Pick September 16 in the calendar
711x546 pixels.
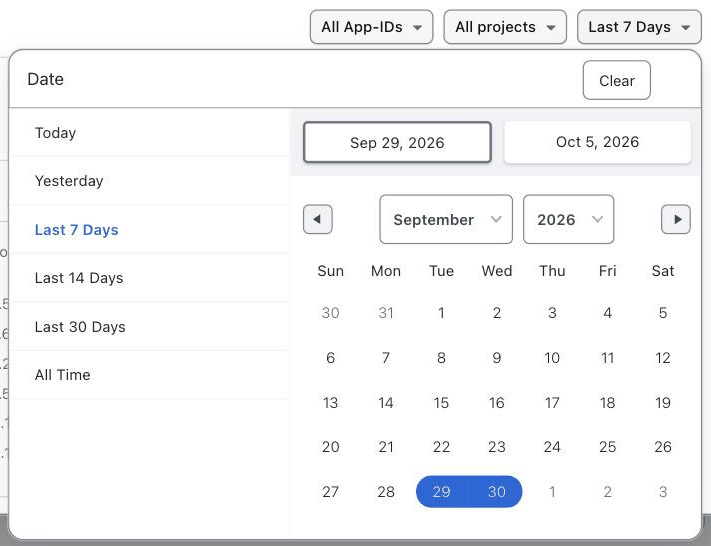[x=497, y=403]
